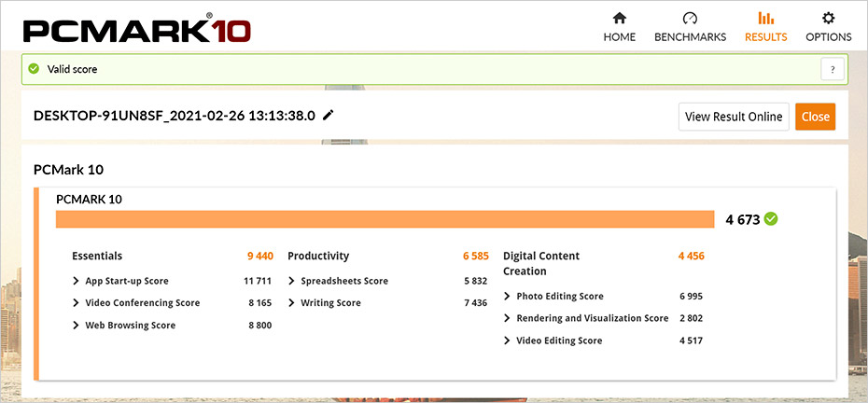Click the Rendering value 2 802

click(691, 318)
